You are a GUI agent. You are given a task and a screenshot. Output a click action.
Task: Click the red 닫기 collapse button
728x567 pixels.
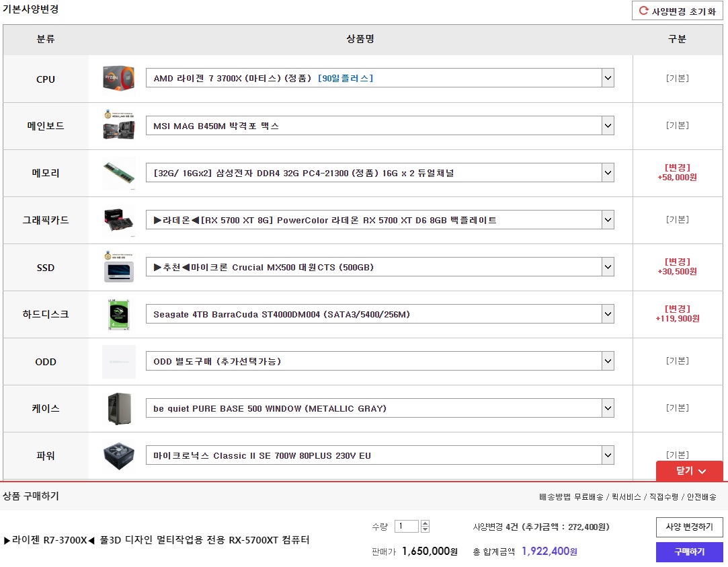[690, 471]
